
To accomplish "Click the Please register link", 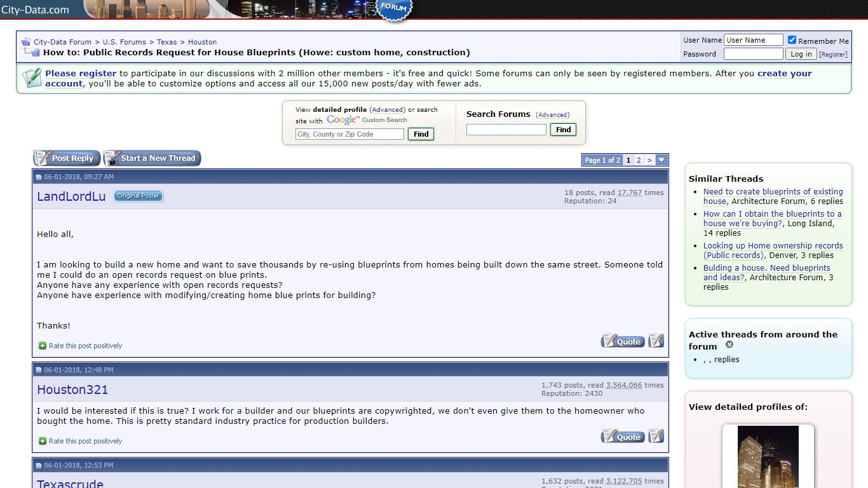I will point(81,74).
